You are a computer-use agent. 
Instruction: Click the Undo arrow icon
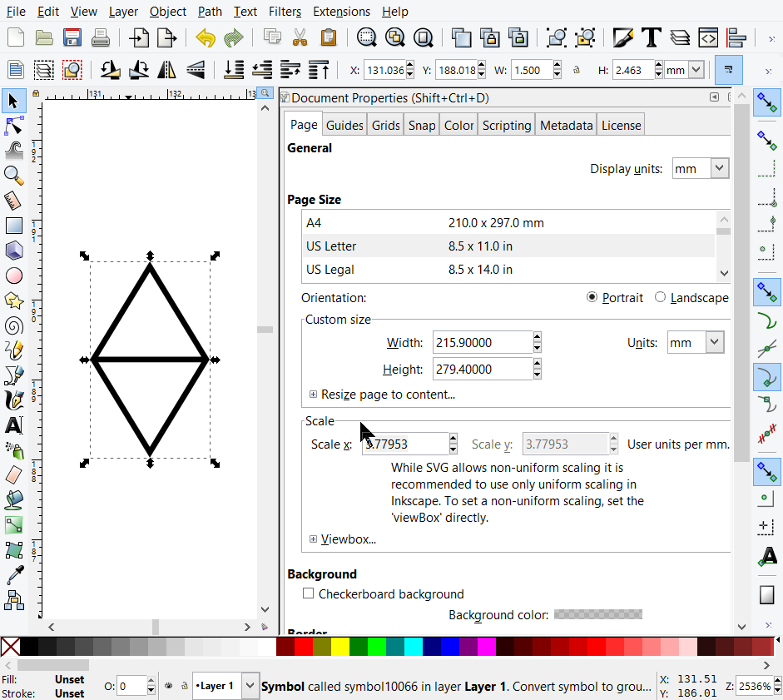pyautogui.click(x=206, y=37)
